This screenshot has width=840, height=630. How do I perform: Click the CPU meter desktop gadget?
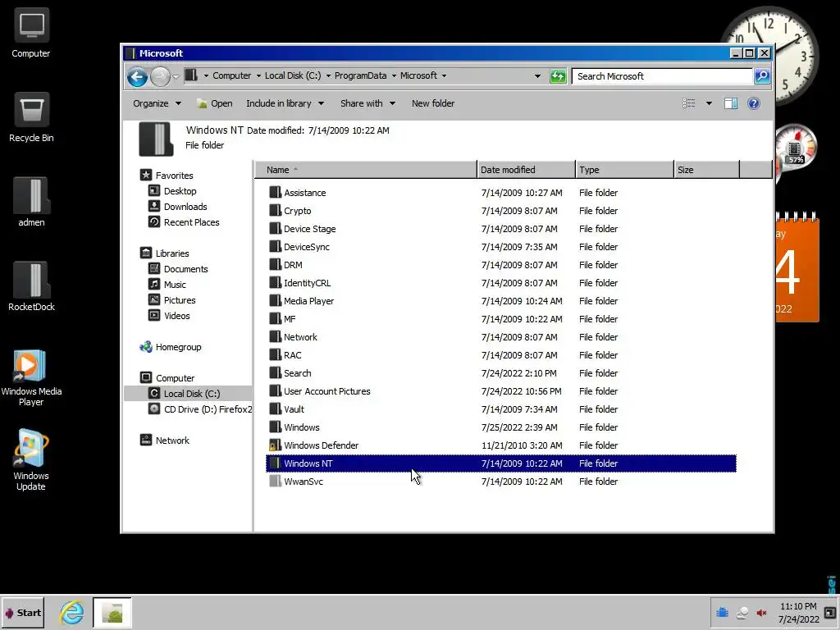click(795, 148)
